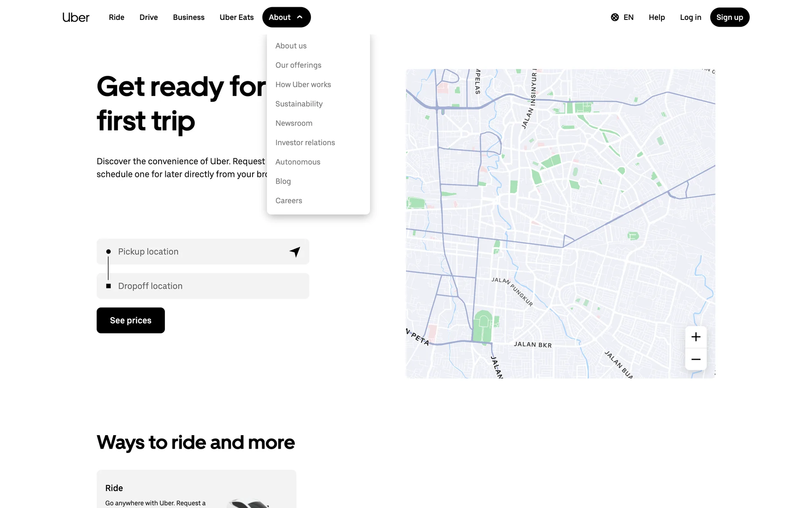This screenshot has height=508, width=812.
Task: Go to Sustainability page
Action: click(299, 104)
